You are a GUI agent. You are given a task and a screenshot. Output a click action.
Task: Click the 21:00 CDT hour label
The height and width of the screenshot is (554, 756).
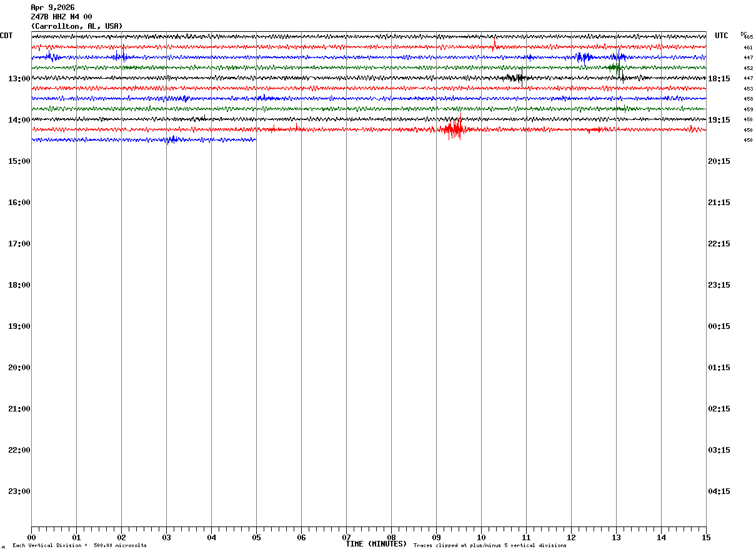coord(19,408)
